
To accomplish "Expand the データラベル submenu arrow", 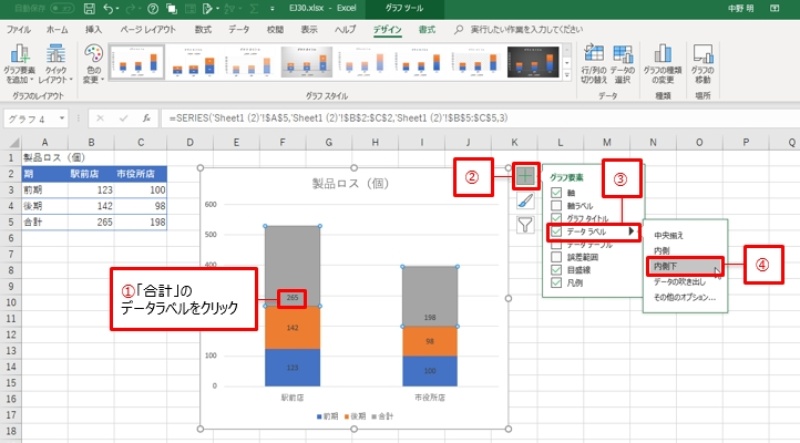I will click(630, 231).
